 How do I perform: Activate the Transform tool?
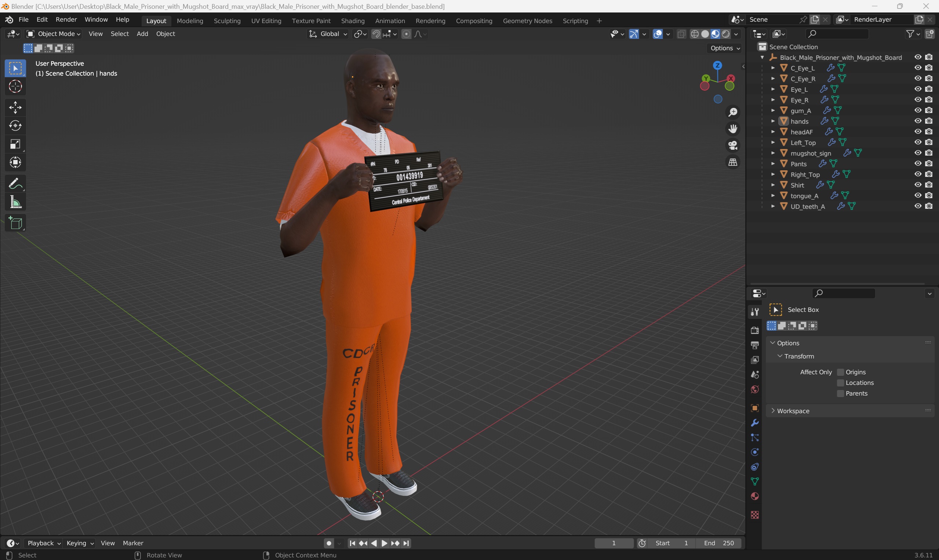point(15,163)
